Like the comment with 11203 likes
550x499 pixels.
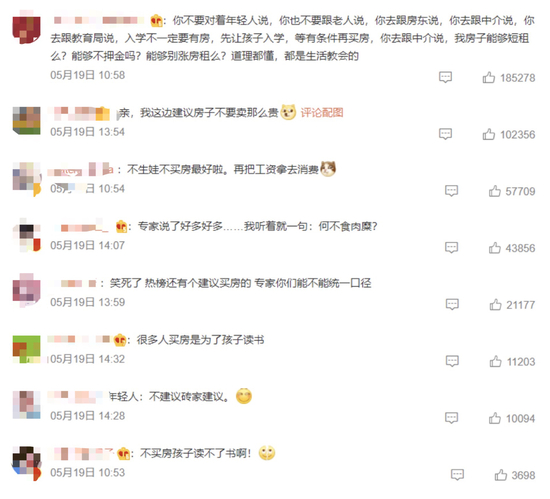point(495,362)
